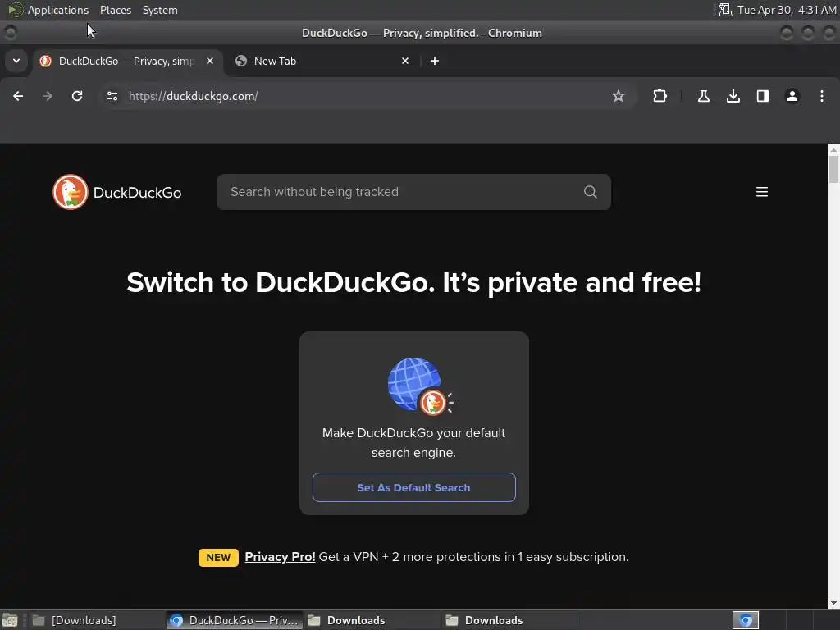Screen dimensions: 840x630
Task: Click the DuckDuckGo wordmark text
Action: coord(137,192)
